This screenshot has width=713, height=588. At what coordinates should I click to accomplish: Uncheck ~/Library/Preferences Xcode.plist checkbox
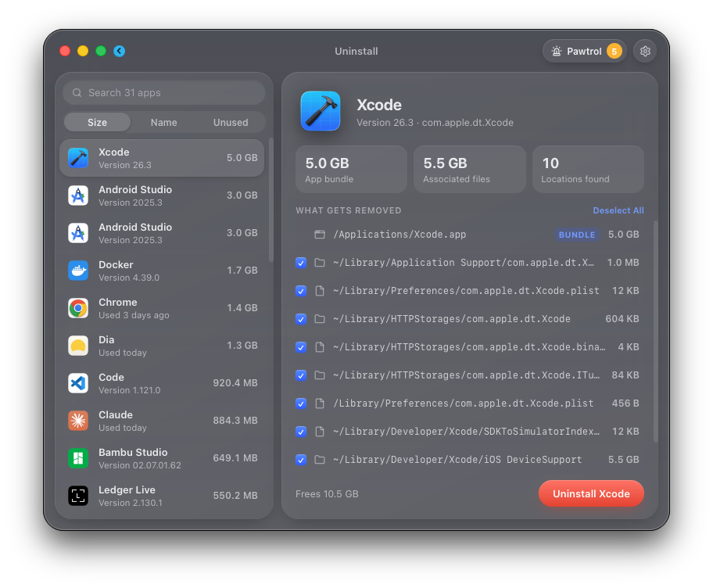click(301, 291)
